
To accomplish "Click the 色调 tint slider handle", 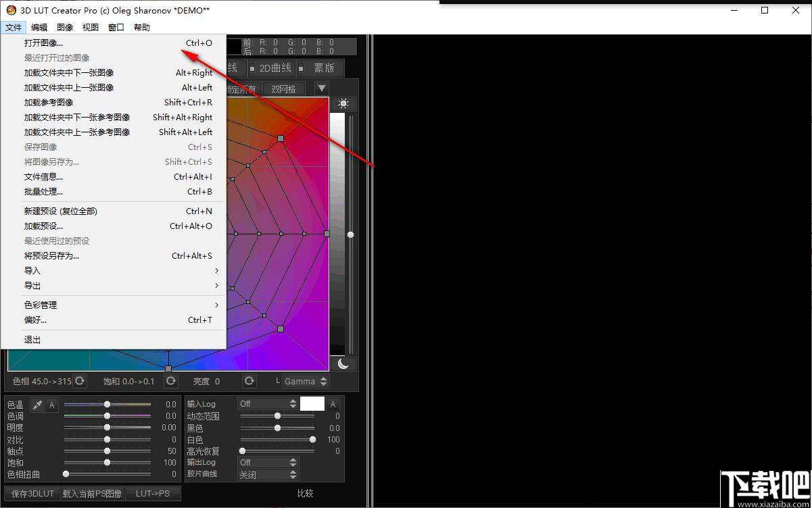I will click(x=107, y=415).
